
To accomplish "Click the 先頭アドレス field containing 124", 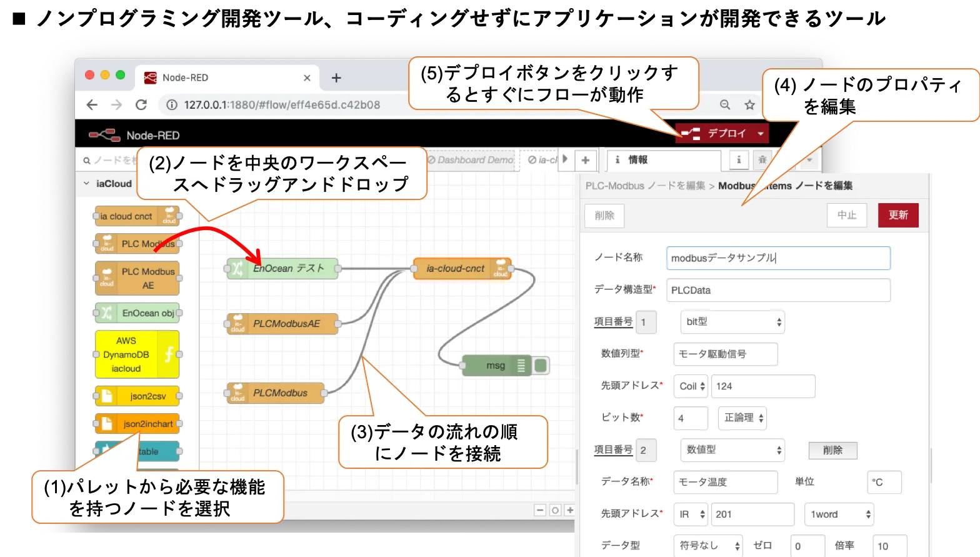I will pos(763,386).
